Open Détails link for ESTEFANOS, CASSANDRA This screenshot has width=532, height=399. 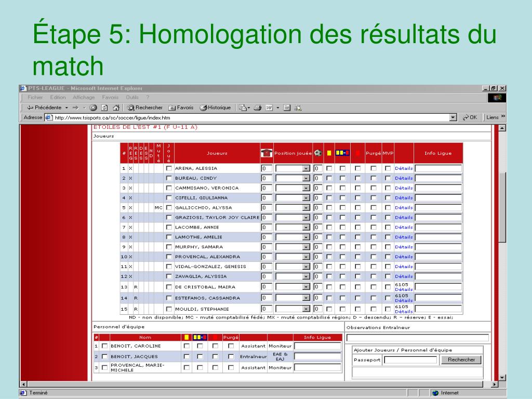click(404, 301)
